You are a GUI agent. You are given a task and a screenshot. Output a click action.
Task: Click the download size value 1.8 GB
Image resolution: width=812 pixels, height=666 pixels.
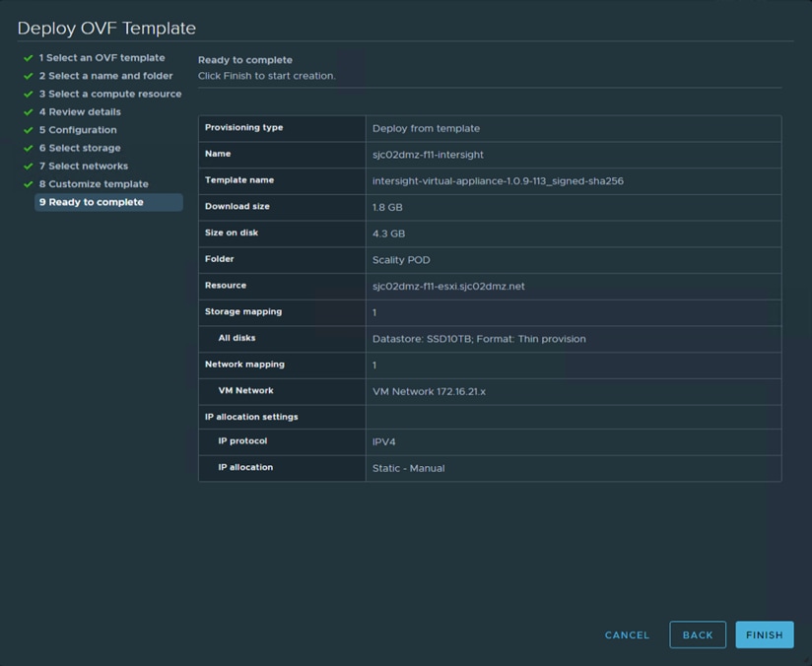pos(387,208)
